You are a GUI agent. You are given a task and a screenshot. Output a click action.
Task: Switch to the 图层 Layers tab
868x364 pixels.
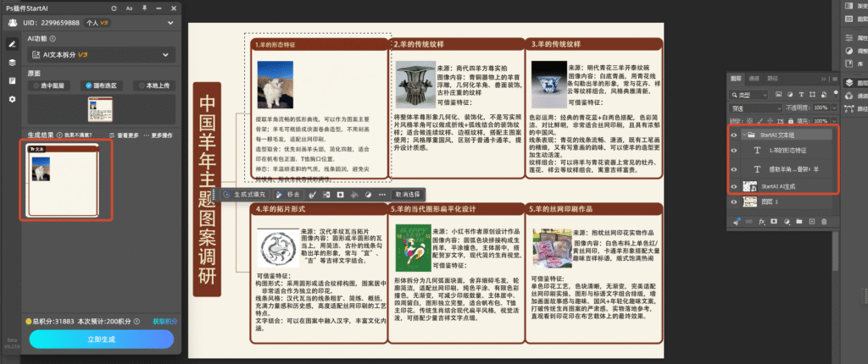coord(737,79)
